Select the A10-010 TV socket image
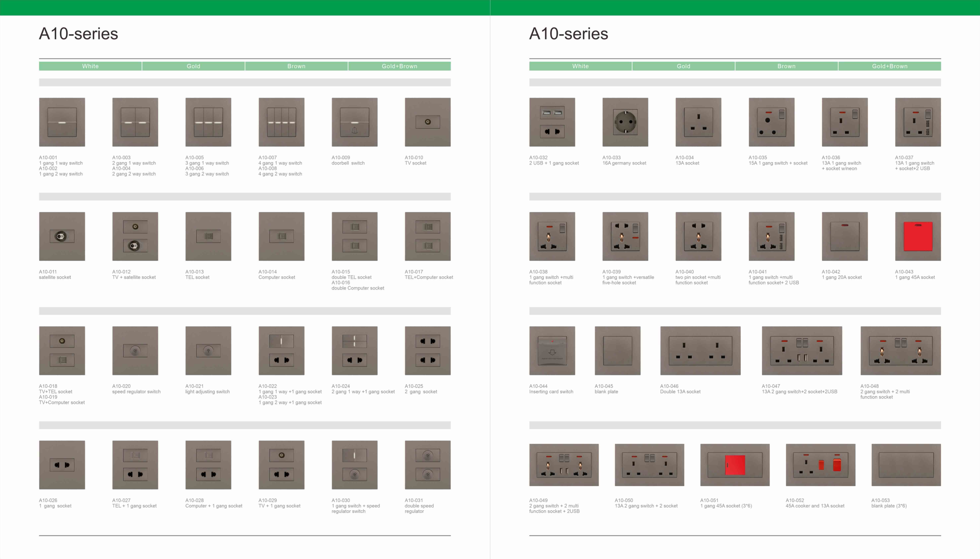The image size is (980, 559). [428, 122]
